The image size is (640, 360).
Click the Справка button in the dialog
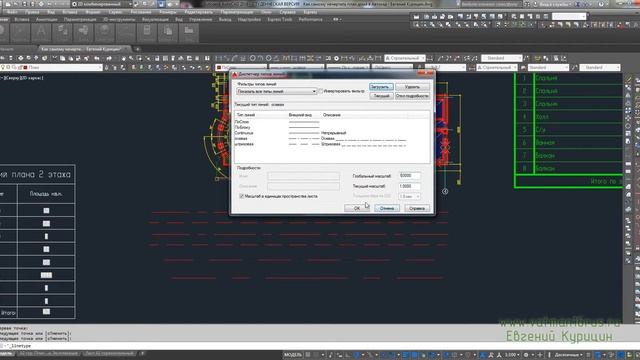(417, 208)
